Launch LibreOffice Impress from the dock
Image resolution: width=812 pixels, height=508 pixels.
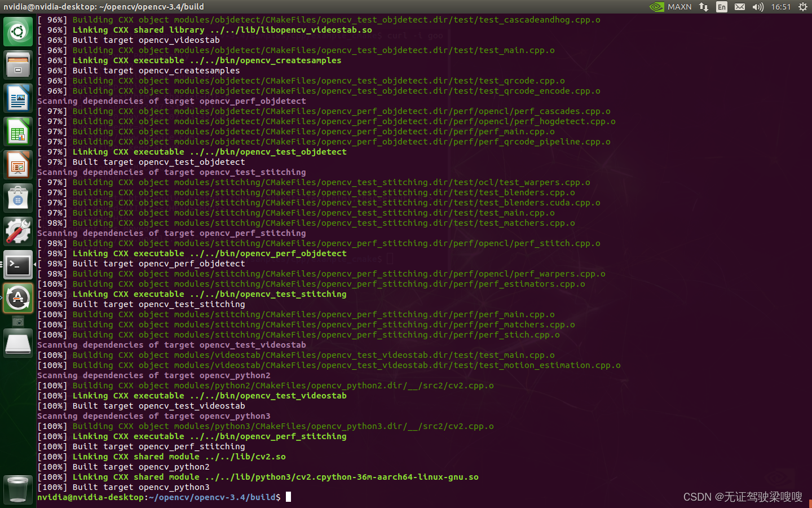point(18,165)
